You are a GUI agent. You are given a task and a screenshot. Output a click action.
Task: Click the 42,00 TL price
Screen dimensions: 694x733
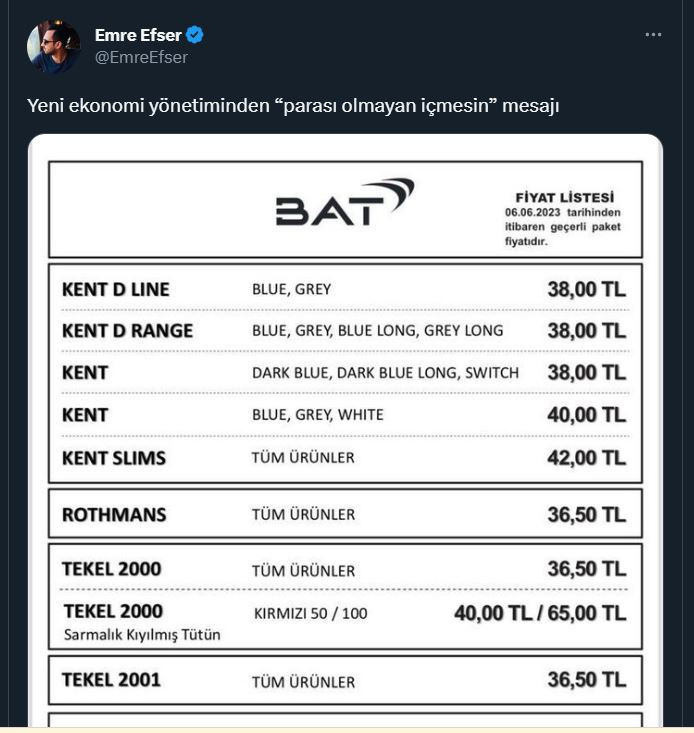click(587, 458)
